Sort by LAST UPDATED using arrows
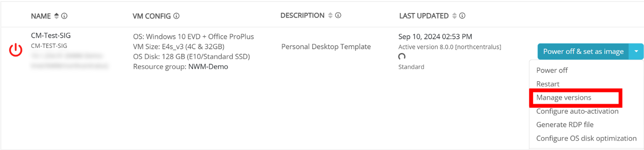Screen dimensions: 644x150 pyautogui.click(x=455, y=16)
